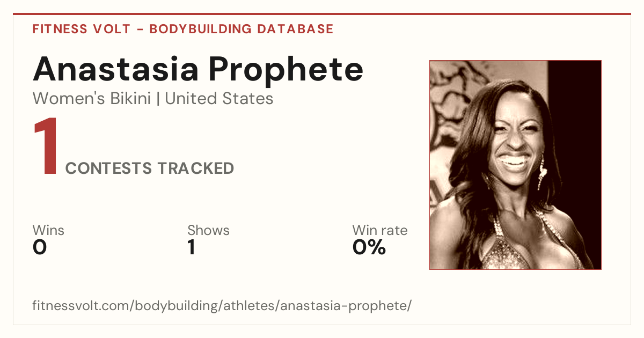Select the Shows label
Screen dimensions: 644x338
208,231
